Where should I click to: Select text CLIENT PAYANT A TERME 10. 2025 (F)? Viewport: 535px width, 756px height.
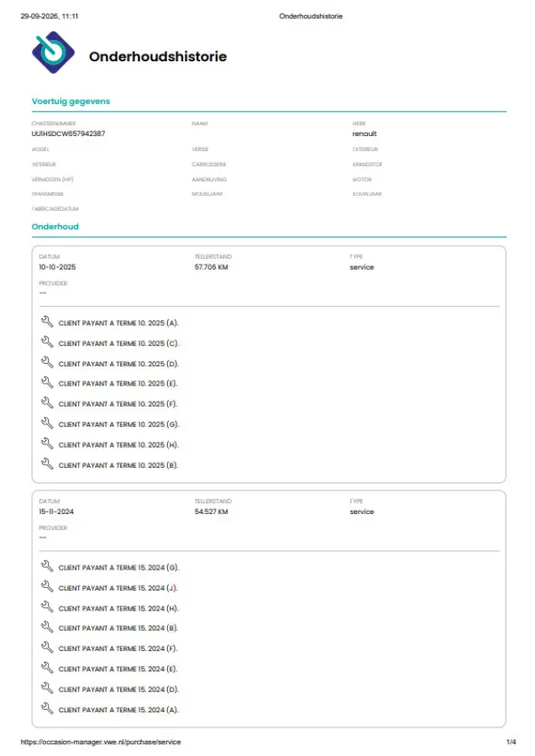[118, 404]
